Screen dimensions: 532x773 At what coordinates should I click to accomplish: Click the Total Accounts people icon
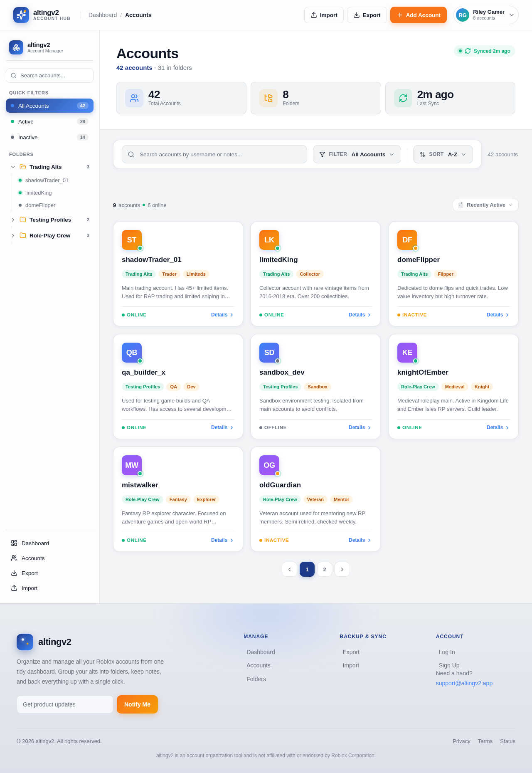tap(134, 98)
